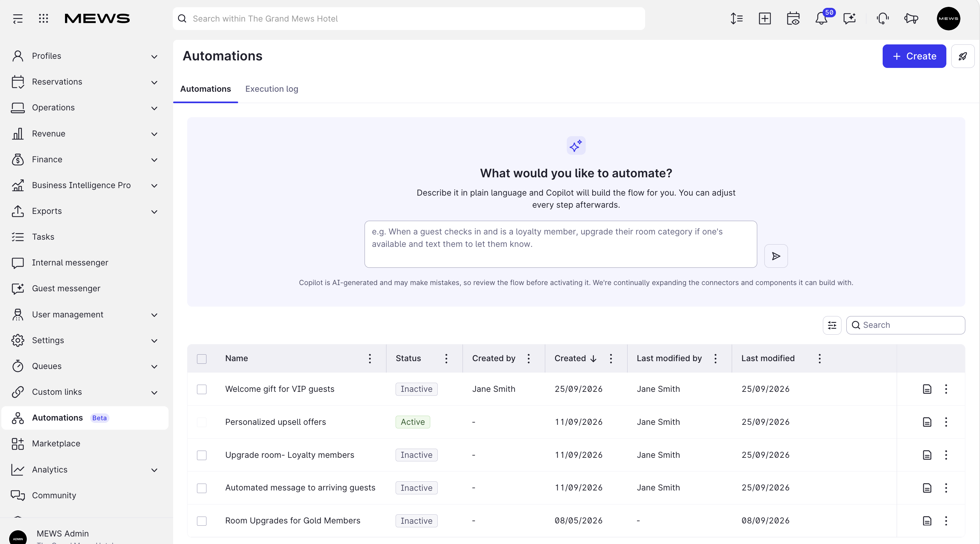The width and height of the screenshot is (980, 544).
Task: Open the table filter settings icon
Action: pyautogui.click(x=832, y=326)
